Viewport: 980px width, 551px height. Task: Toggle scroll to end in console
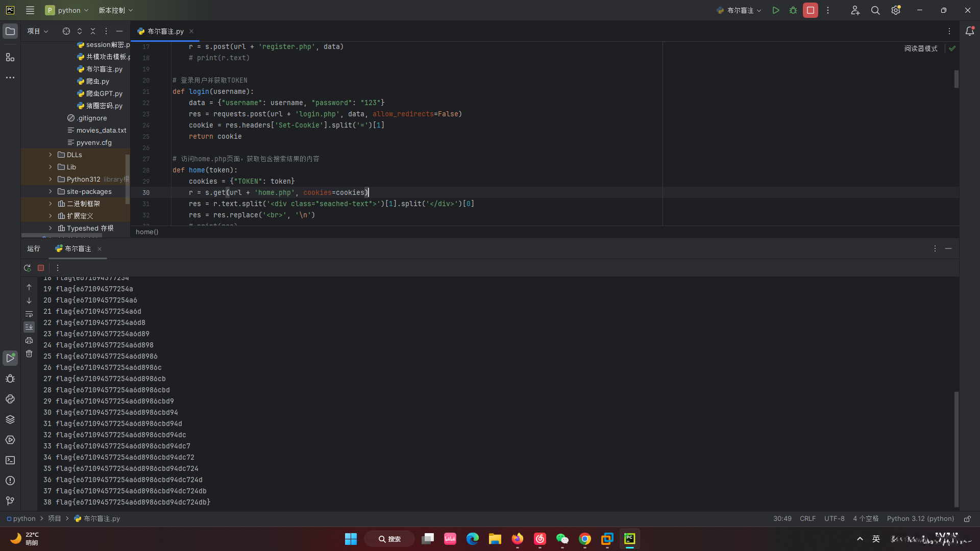(29, 327)
